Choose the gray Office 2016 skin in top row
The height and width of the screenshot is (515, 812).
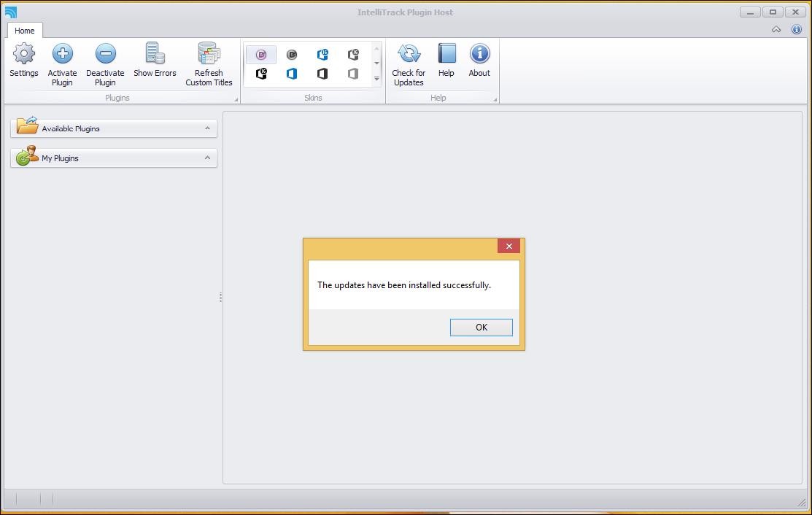353,55
